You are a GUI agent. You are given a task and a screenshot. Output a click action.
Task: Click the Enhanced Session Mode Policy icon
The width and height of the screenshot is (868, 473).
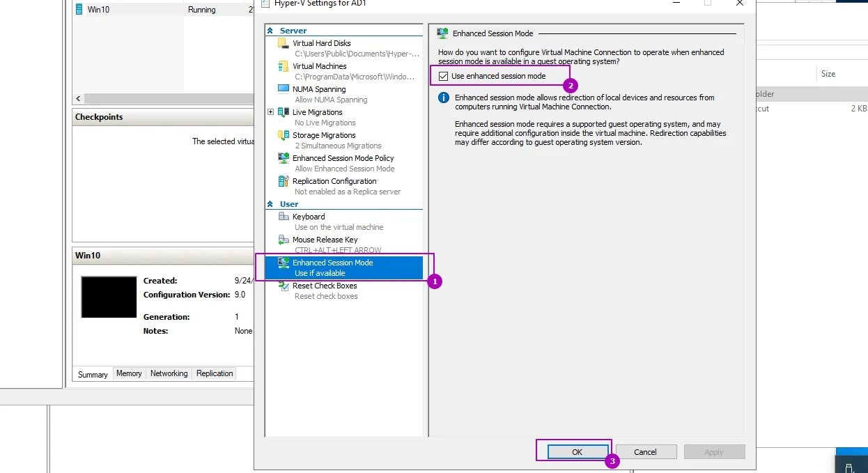pos(283,158)
